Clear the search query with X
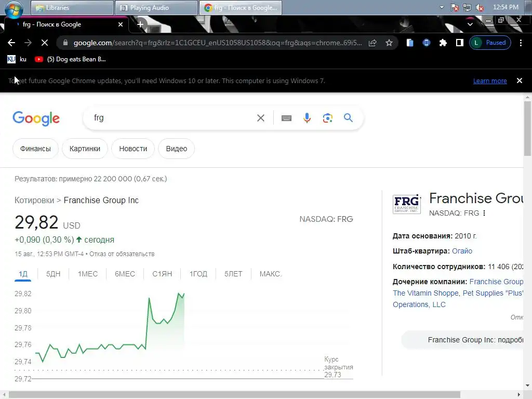Viewport: 532px width, 399px height. point(261,118)
